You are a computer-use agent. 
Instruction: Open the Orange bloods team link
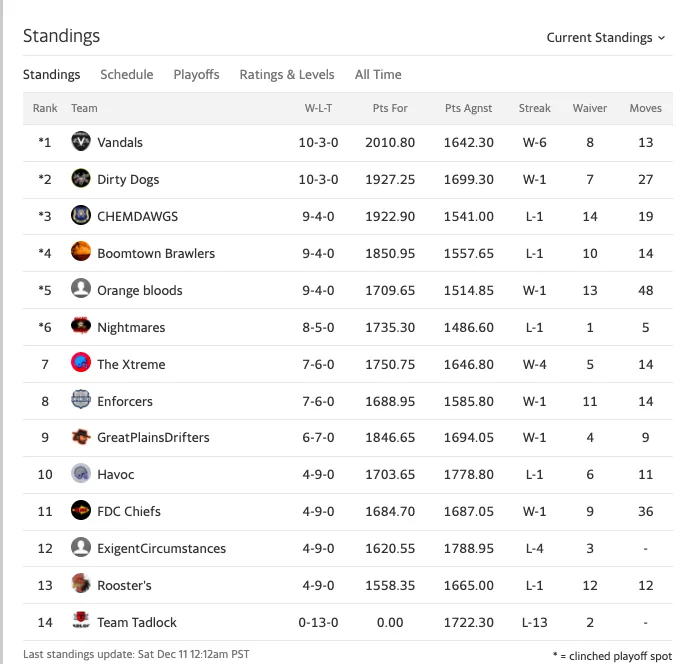(x=140, y=290)
